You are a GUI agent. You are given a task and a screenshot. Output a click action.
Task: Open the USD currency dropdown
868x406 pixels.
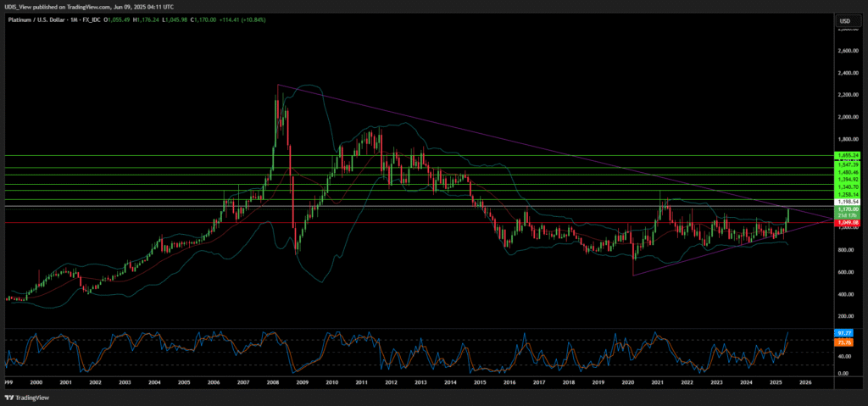point(845,20)
